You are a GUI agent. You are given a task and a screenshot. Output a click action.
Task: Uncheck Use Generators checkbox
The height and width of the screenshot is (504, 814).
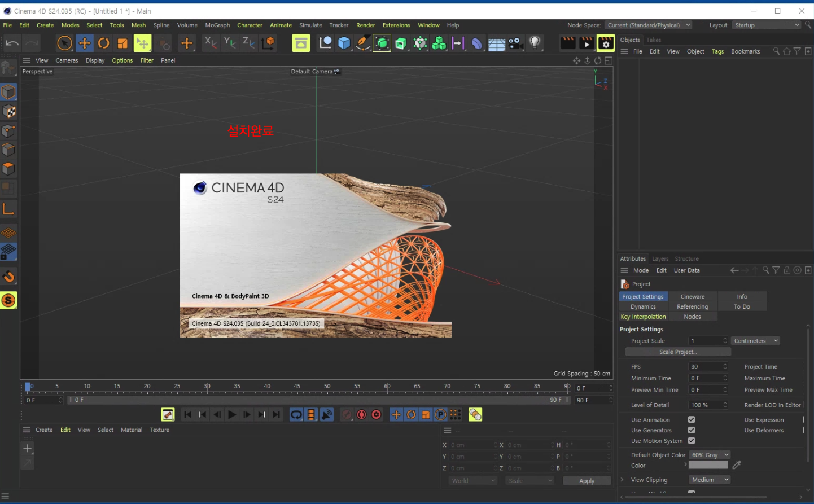(692, 431)
